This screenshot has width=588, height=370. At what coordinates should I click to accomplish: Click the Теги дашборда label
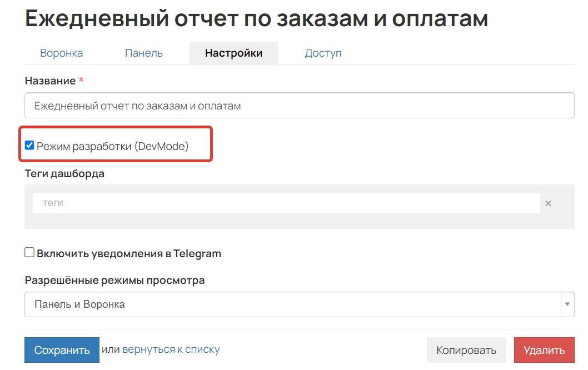click(64, 174)
